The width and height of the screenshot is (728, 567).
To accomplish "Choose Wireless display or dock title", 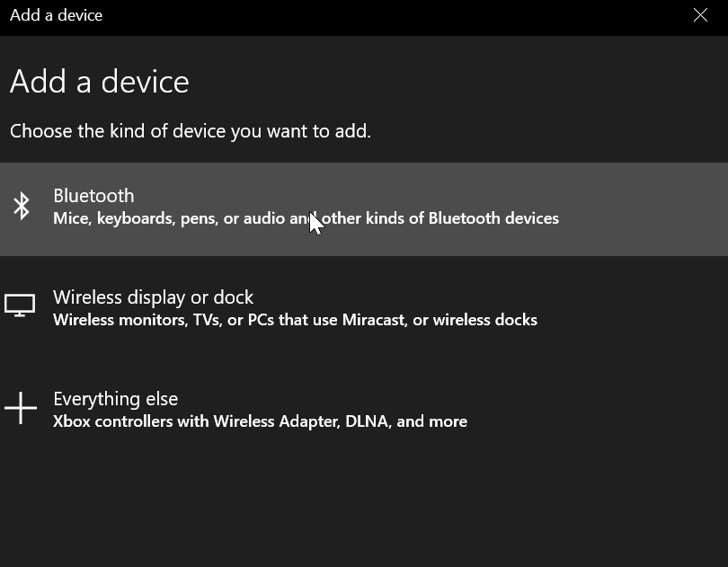I will pyautogui.click(x=153, y=297).
